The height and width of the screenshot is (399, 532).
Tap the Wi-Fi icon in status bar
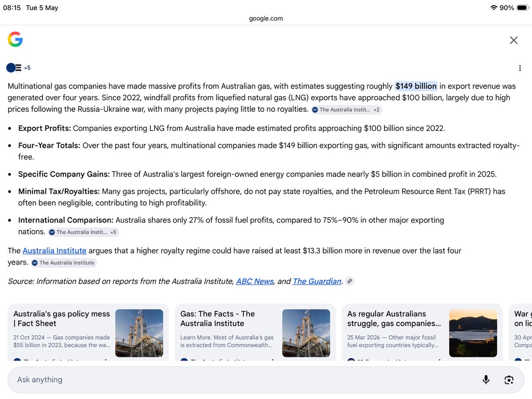click(x=494, y=8)
